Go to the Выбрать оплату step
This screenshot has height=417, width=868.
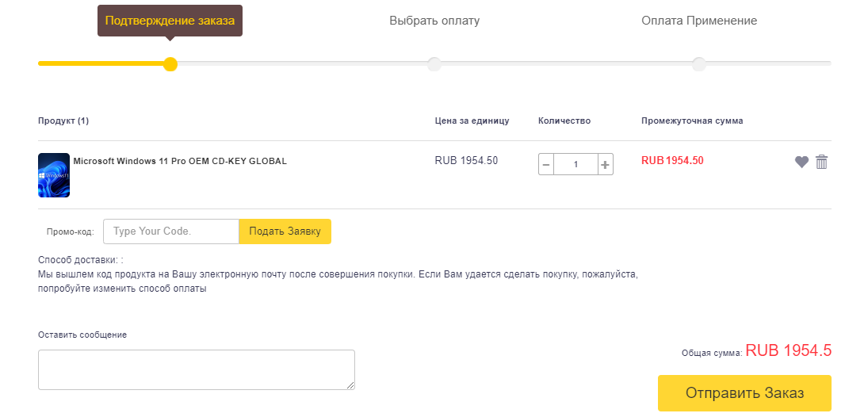[x=434, y=21]
